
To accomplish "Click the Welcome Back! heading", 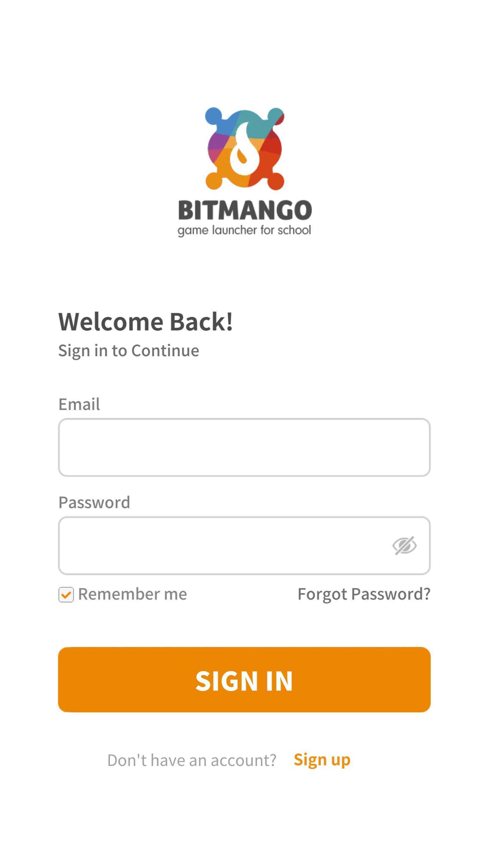I will tap(145, 322).
